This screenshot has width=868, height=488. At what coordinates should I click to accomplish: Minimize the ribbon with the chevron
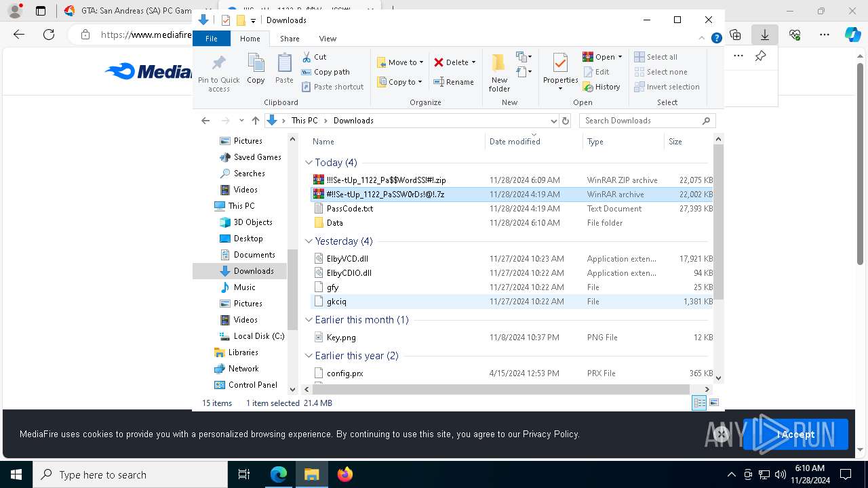[702, 39]
